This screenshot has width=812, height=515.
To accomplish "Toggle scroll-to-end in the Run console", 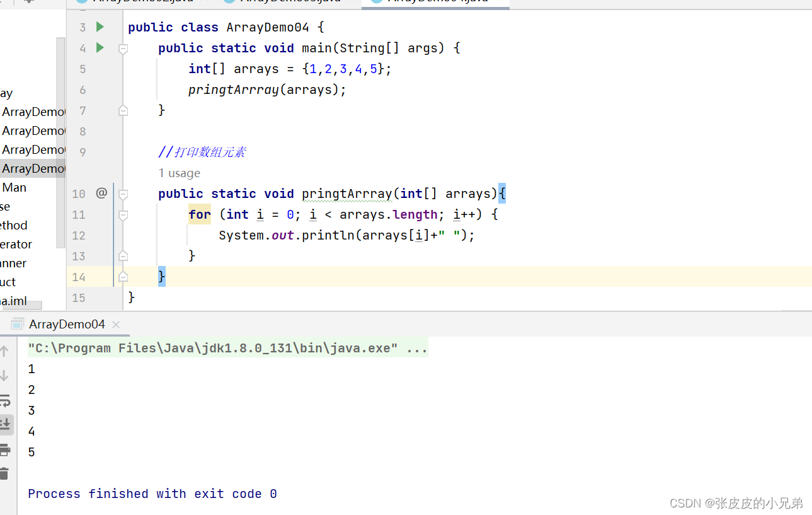I will coord(5,424).
